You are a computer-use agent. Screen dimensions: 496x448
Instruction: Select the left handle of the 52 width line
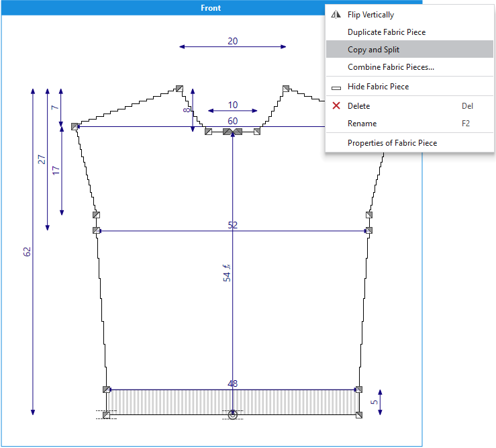(96, 230)
